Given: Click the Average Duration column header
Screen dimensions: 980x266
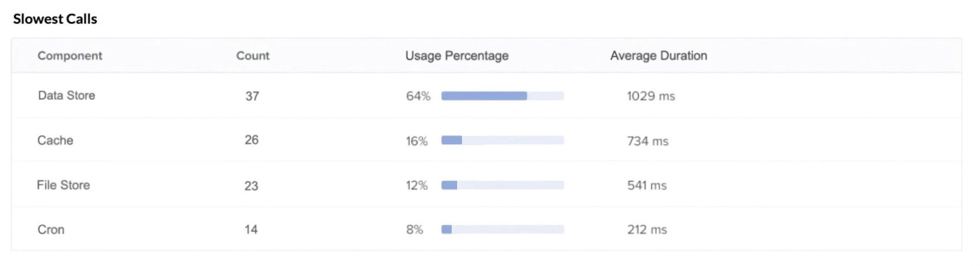Looking at the screenshot, I should [x=658, y=55].
